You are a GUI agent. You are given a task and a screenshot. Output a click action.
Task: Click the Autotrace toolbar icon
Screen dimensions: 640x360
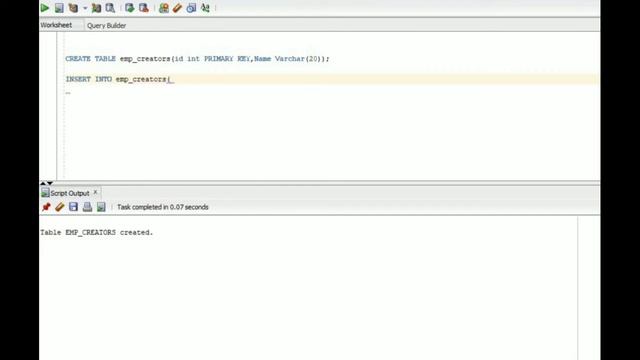click(x=96, y=8)
